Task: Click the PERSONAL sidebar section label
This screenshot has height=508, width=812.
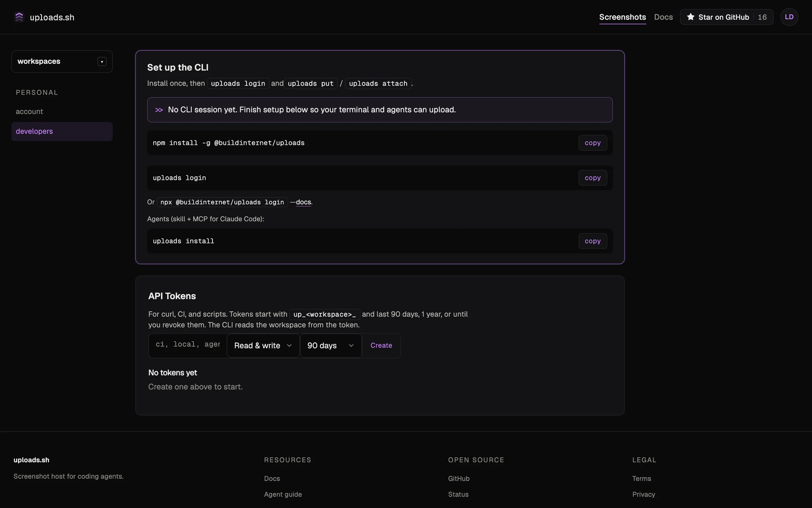Action: click(37, 92)
